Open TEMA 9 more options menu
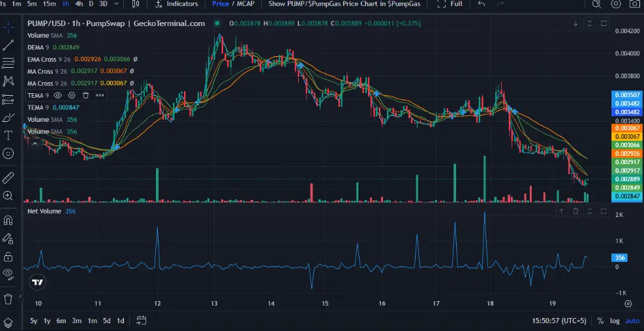The width and height of the screenshot is (644, 331). pyautogui.click(x=100, y=95)
